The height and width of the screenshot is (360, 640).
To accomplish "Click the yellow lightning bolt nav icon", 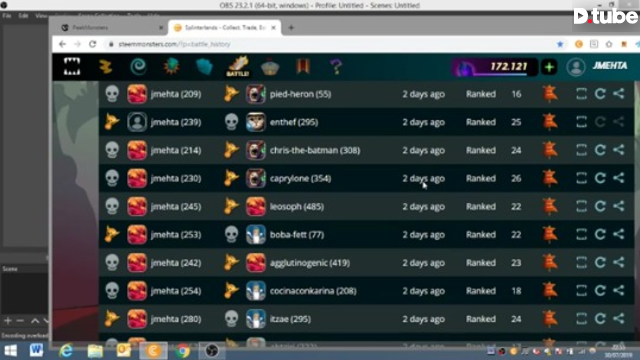I will click(106, 66).
